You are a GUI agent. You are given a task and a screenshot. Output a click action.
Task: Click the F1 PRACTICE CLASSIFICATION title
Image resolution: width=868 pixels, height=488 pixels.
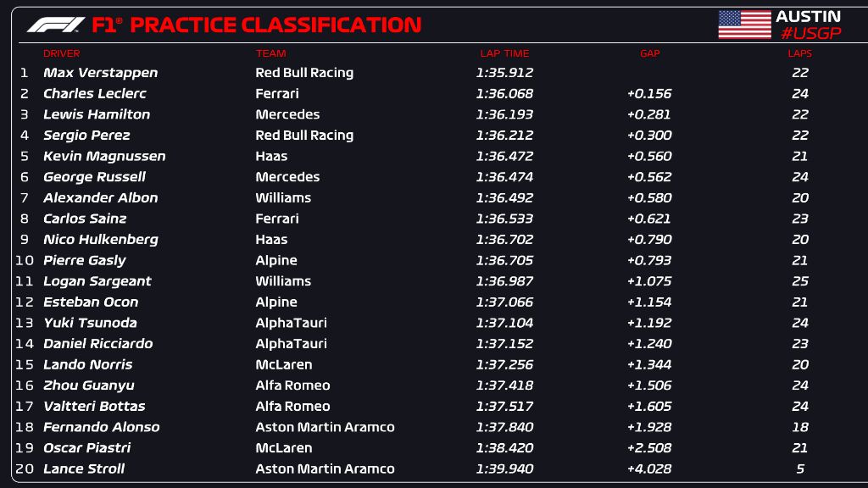pyautogui.click(x=256, y=25)
